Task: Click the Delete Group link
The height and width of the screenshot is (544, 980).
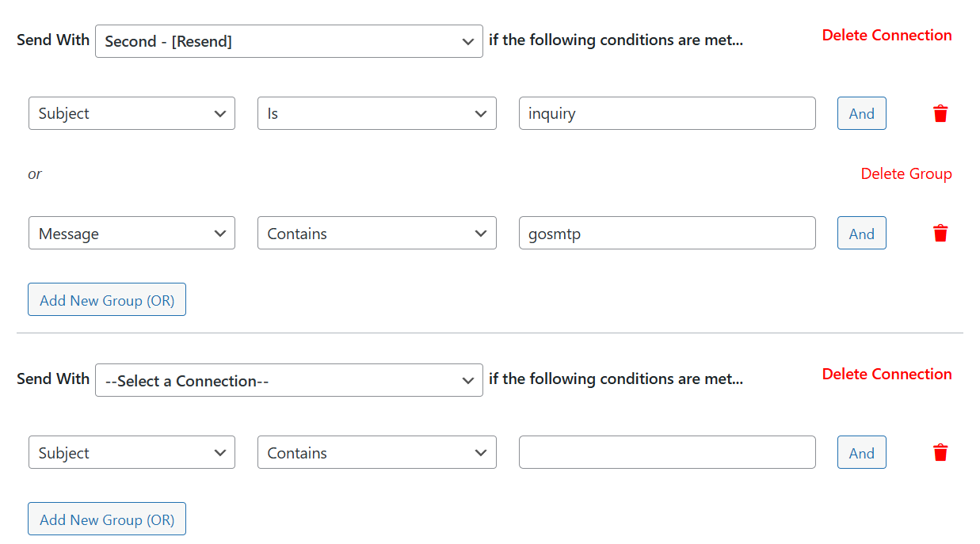Action: (906, 173)
